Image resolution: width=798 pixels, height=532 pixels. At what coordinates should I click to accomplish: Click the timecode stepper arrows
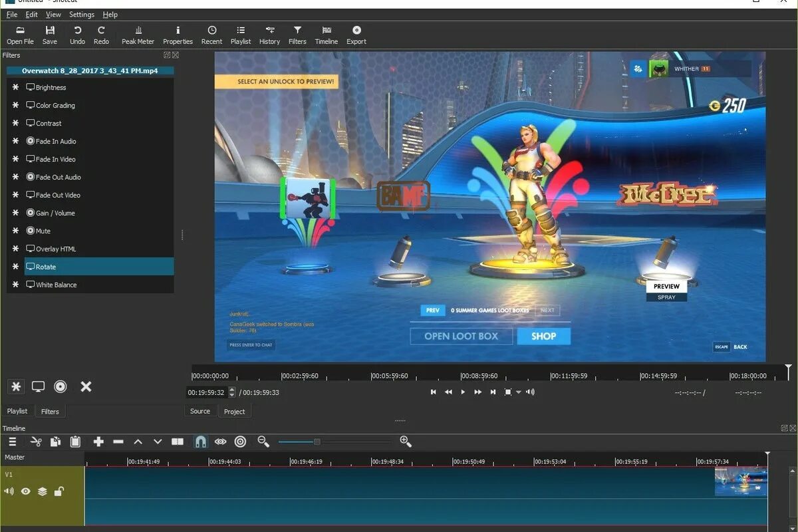pyautogui.click(x=231, y=392)
